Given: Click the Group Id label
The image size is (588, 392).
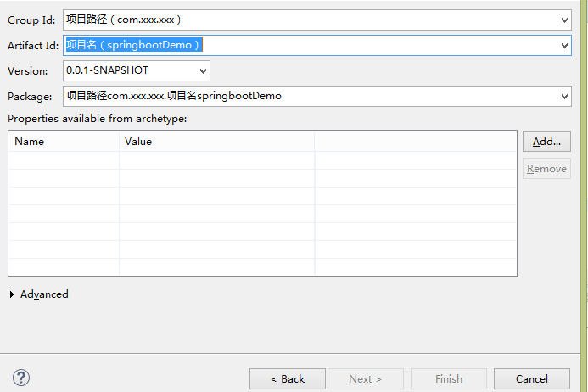Looking at the screenshot, I should 31,20.
